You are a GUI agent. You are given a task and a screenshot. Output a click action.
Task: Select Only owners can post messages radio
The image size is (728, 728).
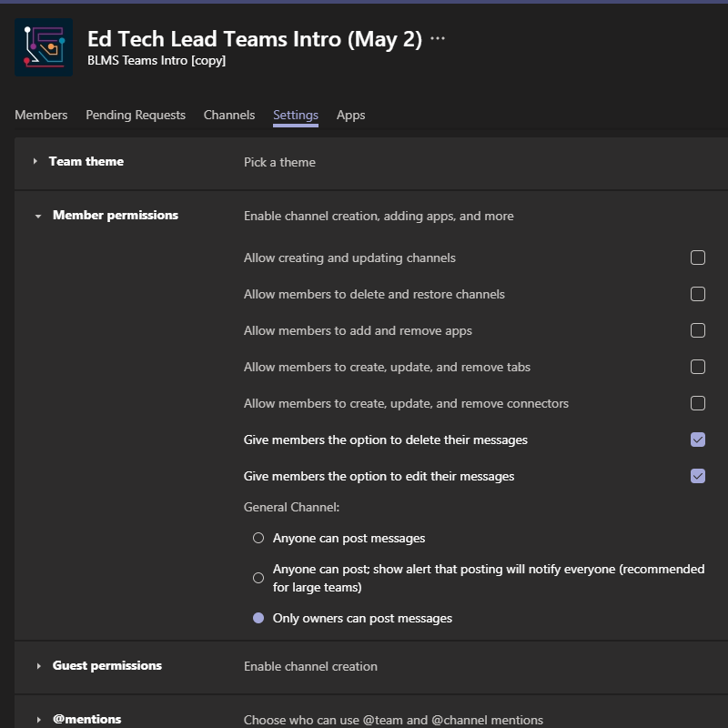coord(258,618)
